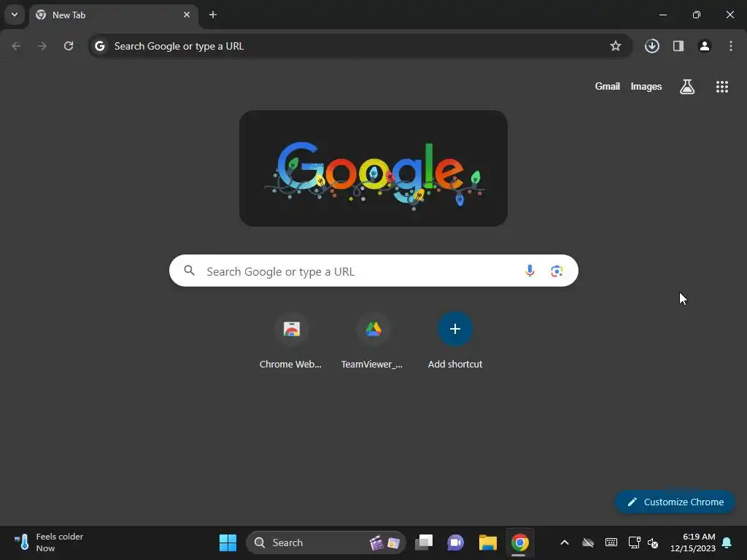Focus the address bar URL field
This screenshot has width=747, height=560.
(360, 46)
